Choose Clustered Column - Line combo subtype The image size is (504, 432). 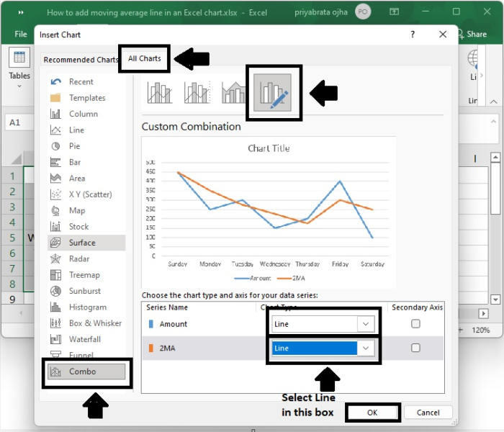pos(159,93)
